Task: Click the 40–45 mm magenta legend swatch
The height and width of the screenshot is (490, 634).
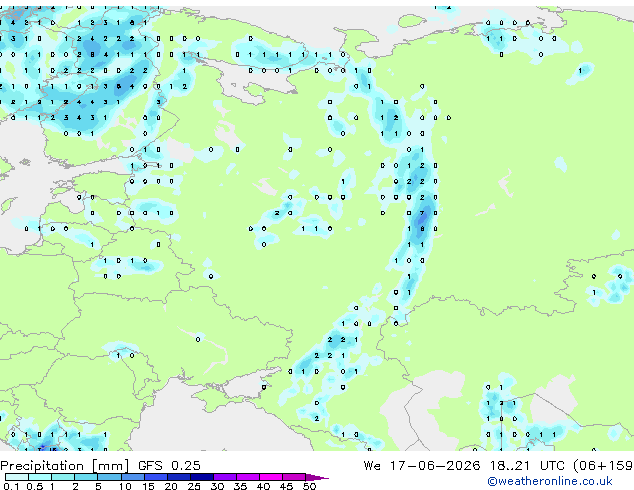Action: [271, 477]
